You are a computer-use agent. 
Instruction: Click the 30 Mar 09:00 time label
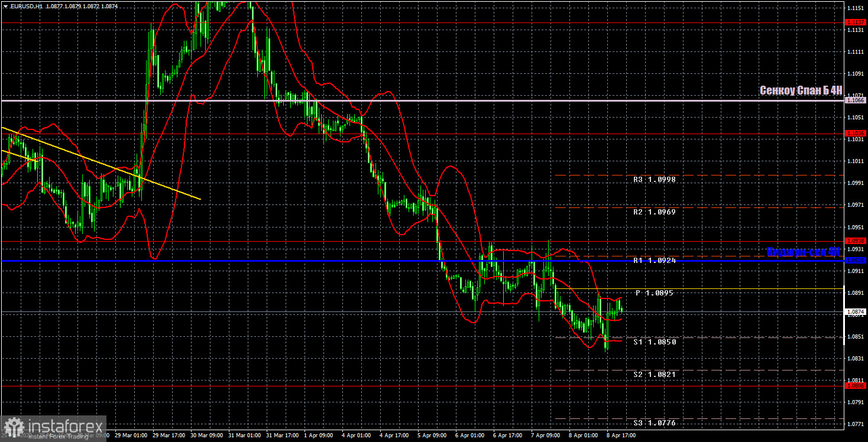point(208,435)
